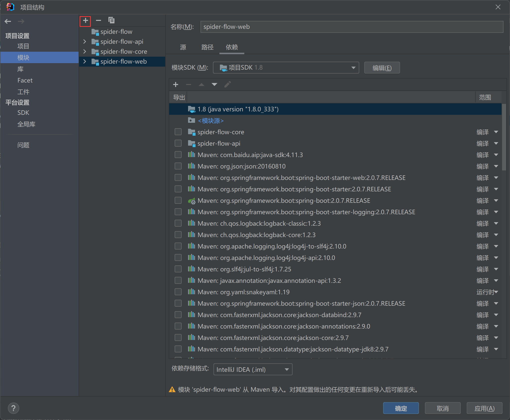Click the library icon for logback-classic
Screen dimensions: 510x420
click(x=191, y=223)
